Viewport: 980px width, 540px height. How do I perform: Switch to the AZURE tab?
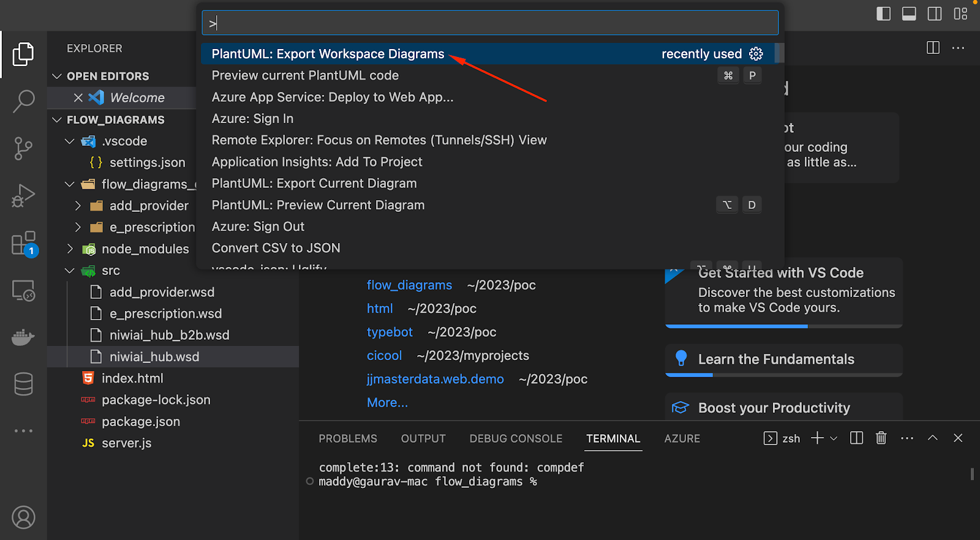coord(682,438)
